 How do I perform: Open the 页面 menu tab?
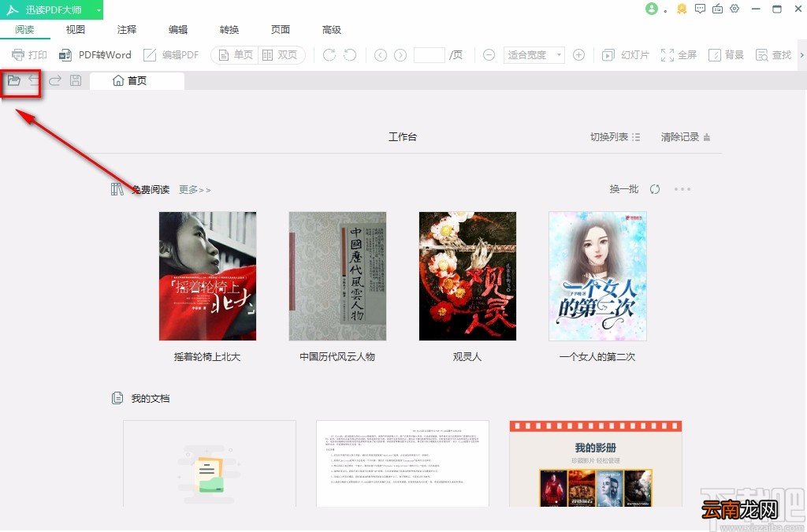pyautogui.click(x=281, y=30)
